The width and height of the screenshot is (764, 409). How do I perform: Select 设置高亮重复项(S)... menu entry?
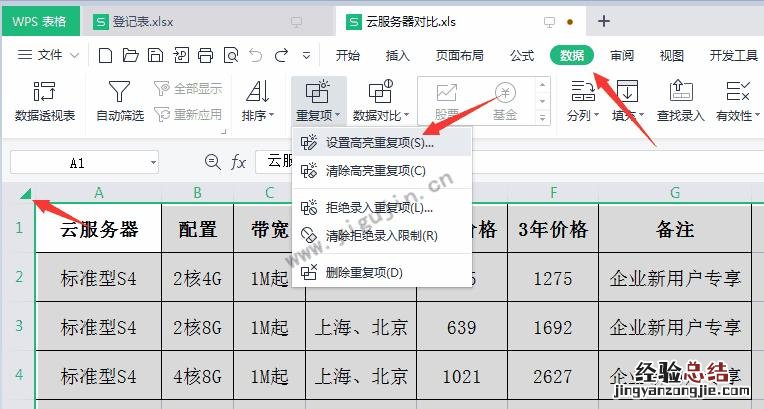[382, 143]
